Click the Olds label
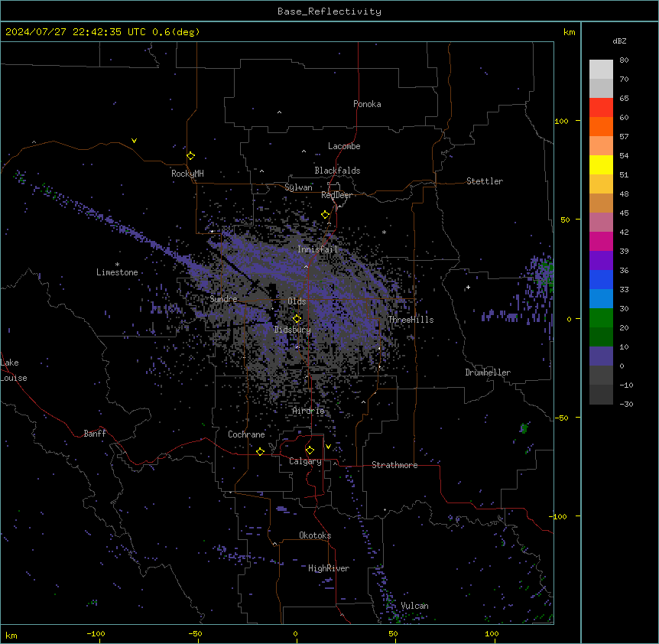Viewport: 659px width, 644px height. coord(297,301)
